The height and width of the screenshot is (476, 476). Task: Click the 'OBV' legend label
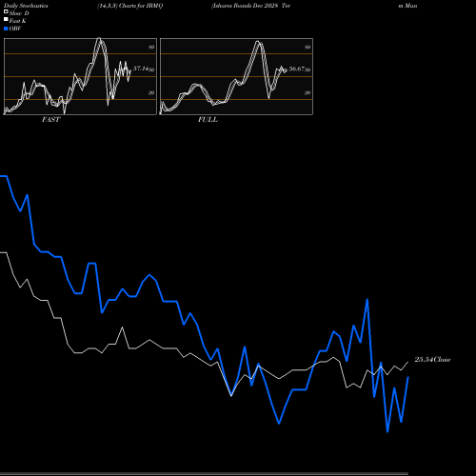point(15,29)
